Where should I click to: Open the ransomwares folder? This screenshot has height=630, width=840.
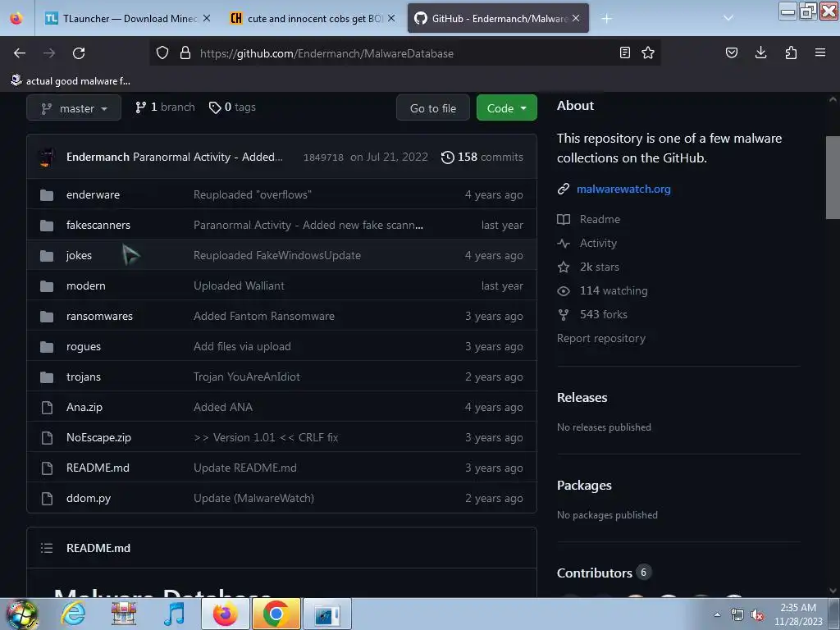[99, 317]
